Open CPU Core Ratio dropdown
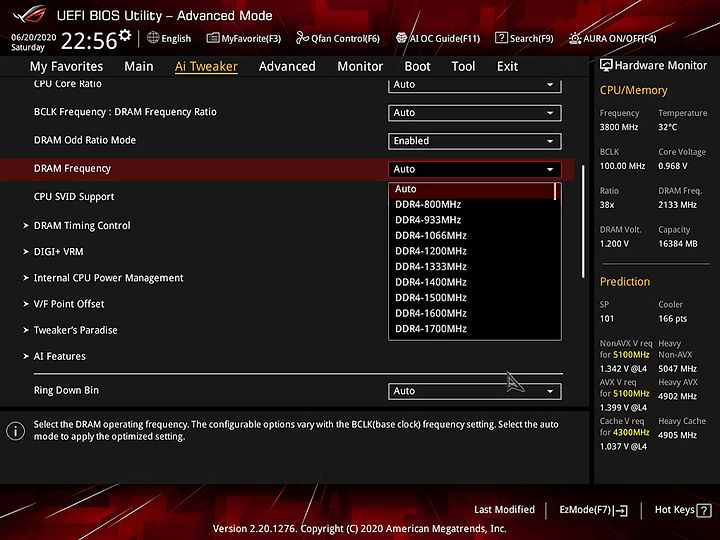The height and width of the screenshot is (540, 720). click(474, 85)
